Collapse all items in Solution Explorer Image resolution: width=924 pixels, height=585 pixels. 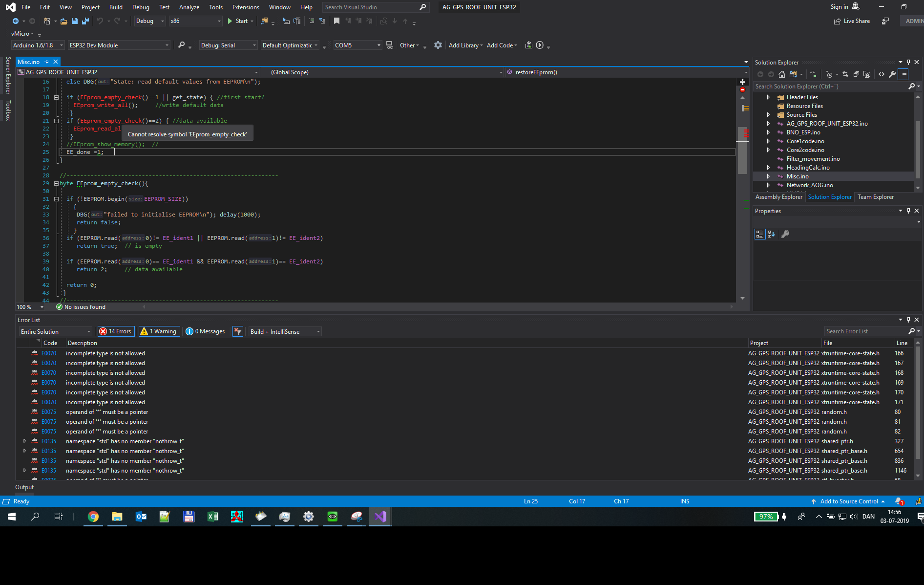[x=856, y=74]
